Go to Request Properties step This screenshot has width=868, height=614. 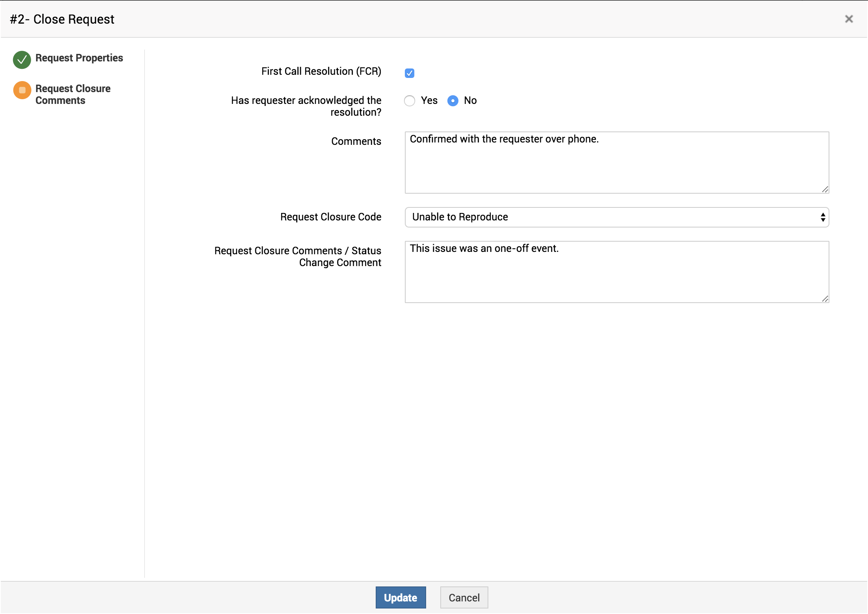point(79,58)
